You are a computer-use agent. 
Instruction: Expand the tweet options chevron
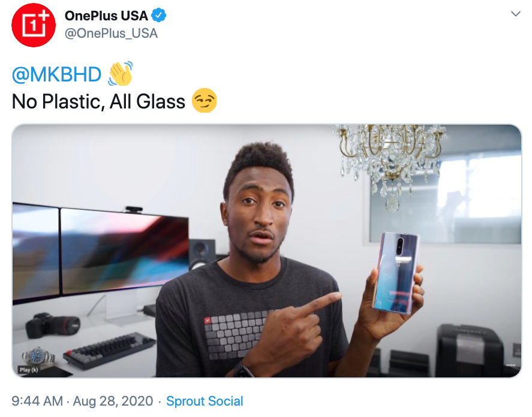pyautogui.click(x=516, y=14)
